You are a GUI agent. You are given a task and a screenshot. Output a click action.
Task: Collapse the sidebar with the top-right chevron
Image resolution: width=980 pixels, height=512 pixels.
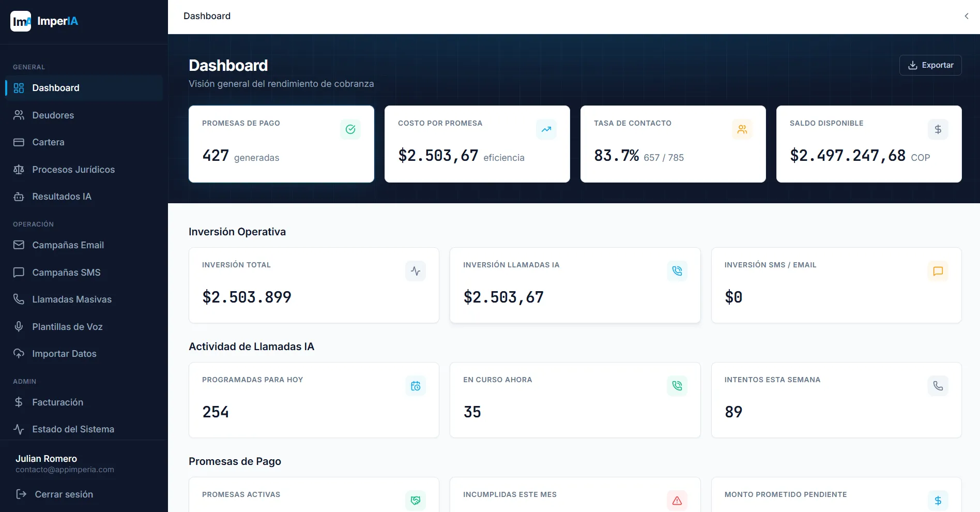[967, 16]
